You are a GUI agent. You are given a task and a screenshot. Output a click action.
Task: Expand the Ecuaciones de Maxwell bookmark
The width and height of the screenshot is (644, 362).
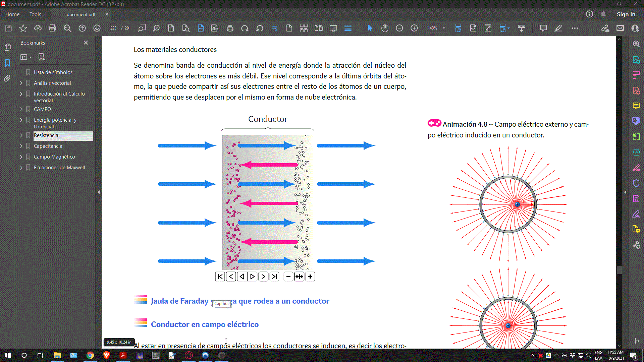21,168
